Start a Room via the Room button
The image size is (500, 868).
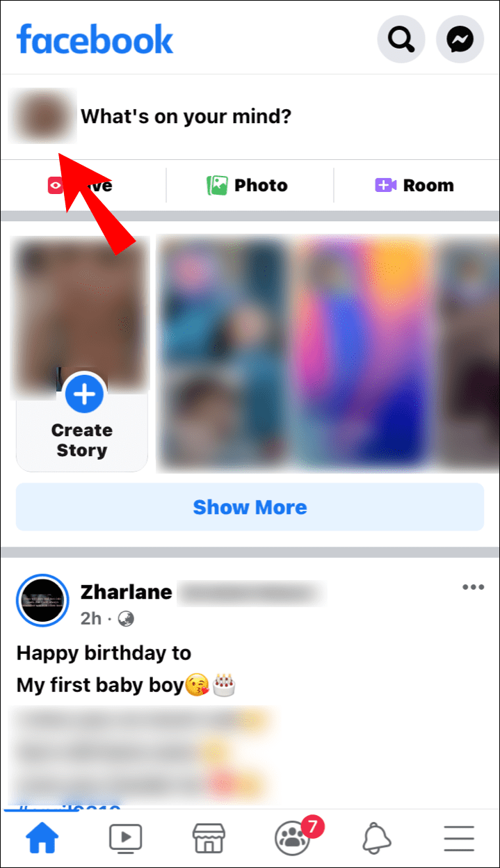tap(414, 185)
